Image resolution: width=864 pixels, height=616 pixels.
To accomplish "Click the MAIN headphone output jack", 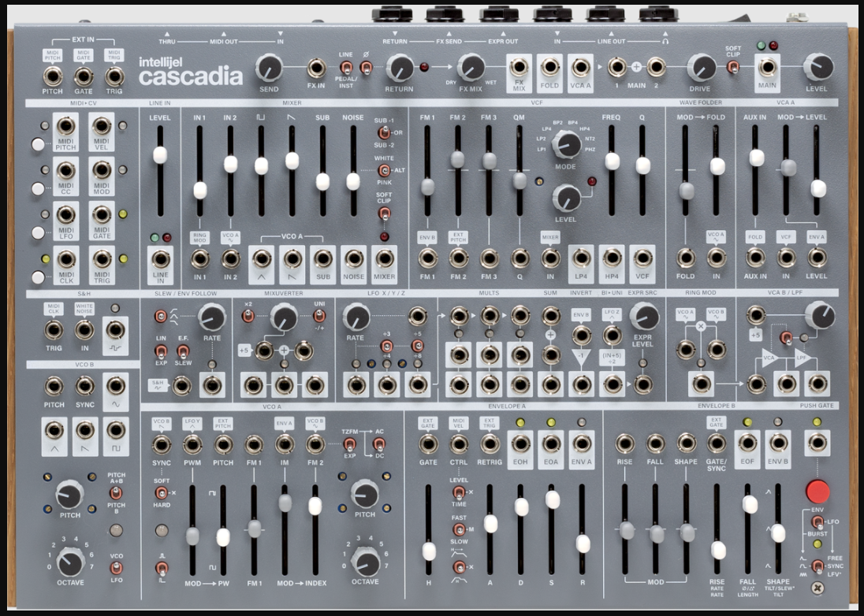I will (767, 68).
